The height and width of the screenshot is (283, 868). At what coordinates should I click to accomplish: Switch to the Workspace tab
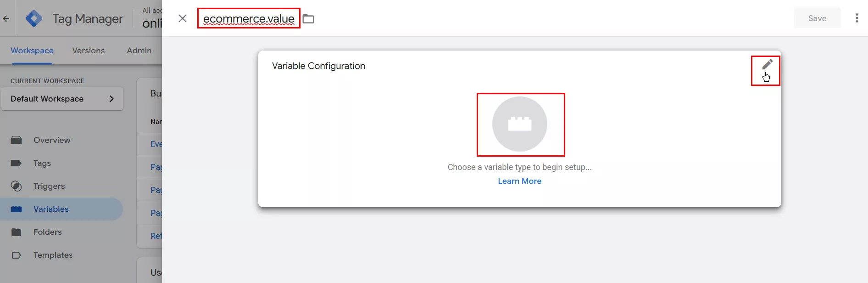[x=32, y=51]
